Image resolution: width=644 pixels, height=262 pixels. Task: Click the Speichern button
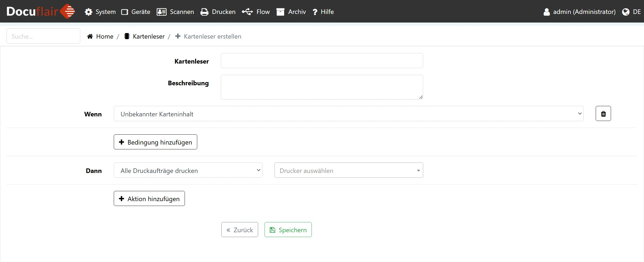(288, 230)
